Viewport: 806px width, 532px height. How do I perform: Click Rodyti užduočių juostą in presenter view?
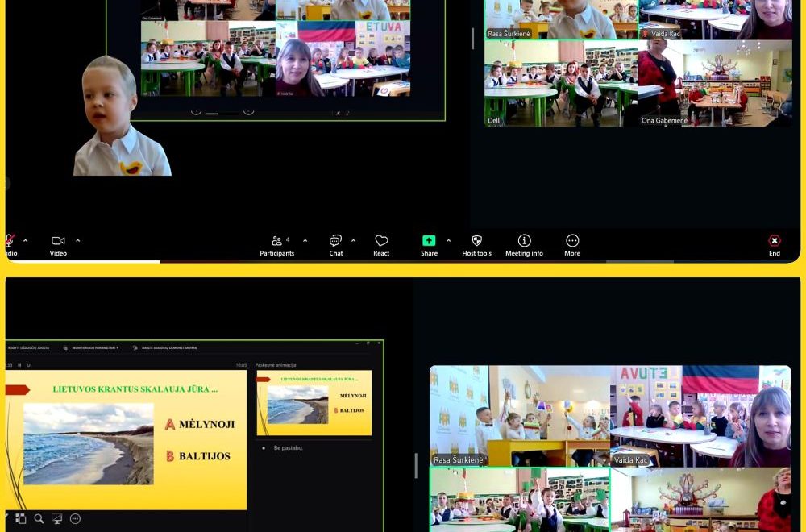(x=27, y=348)
